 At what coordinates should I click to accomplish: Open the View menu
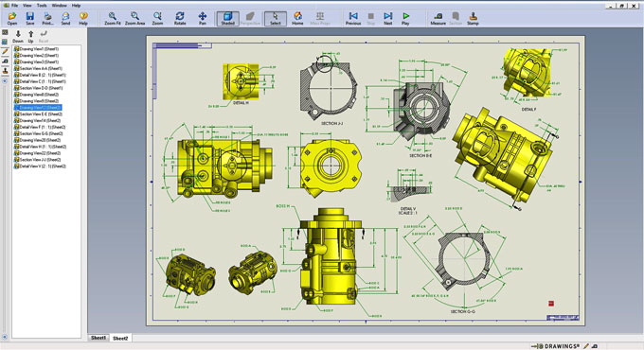point(27,6)
